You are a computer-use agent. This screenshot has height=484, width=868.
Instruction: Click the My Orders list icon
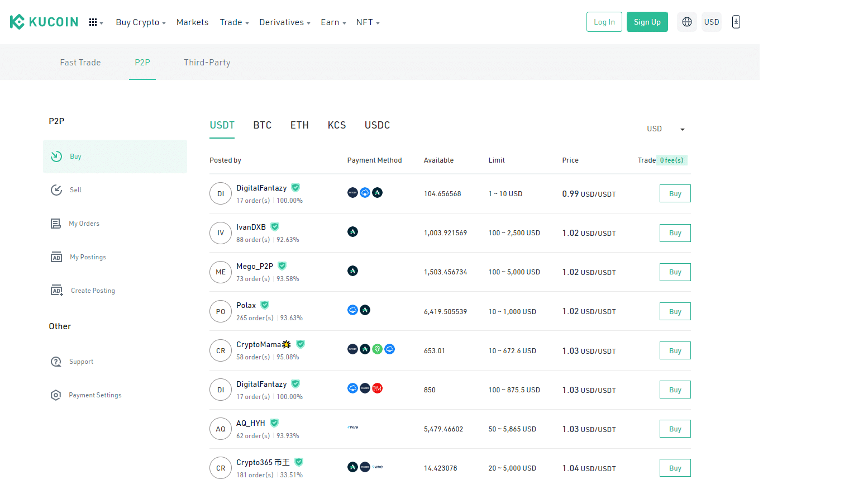click(56, 224)
